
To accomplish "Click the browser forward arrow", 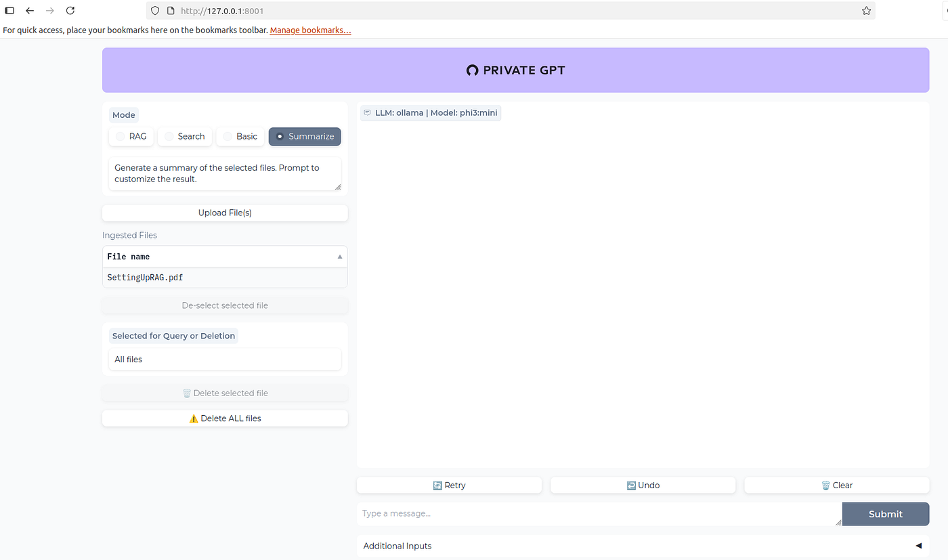I will [x=49, y=11].
